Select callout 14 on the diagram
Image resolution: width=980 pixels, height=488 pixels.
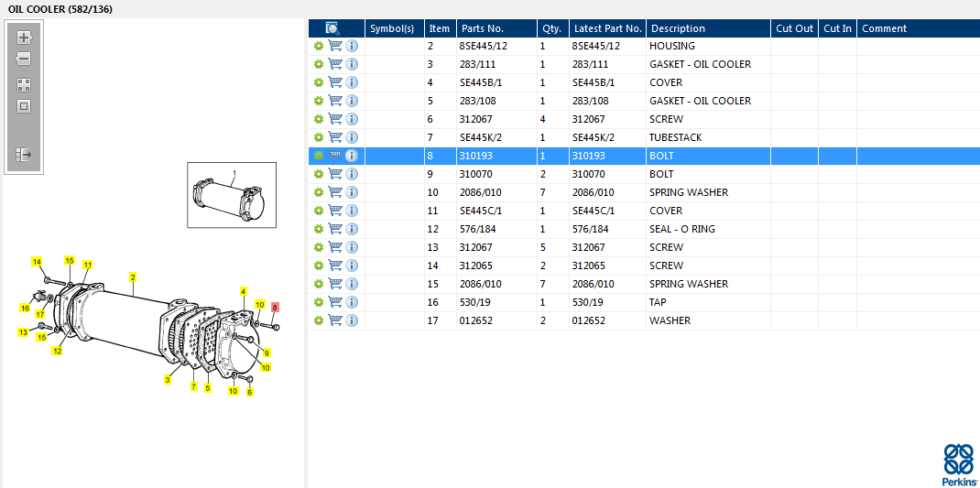(37, 261)
